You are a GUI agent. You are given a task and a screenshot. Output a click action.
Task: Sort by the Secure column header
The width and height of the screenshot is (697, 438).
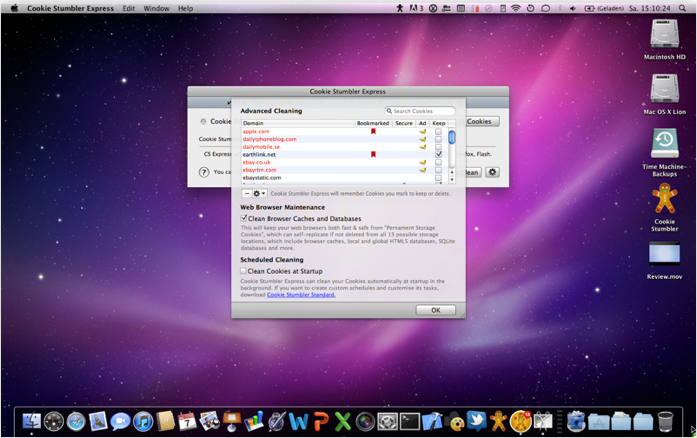pyautogui.click(x=404, y=123)
